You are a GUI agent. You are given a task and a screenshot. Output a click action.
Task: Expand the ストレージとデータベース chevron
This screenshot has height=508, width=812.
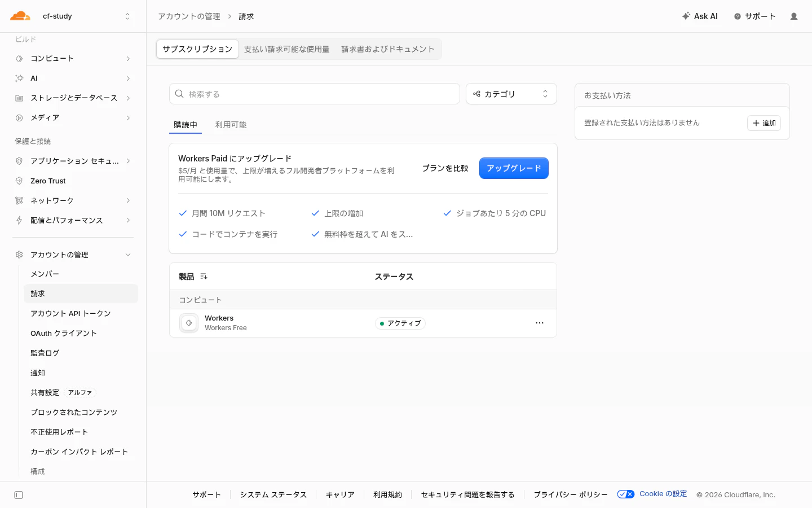point(128,98)
